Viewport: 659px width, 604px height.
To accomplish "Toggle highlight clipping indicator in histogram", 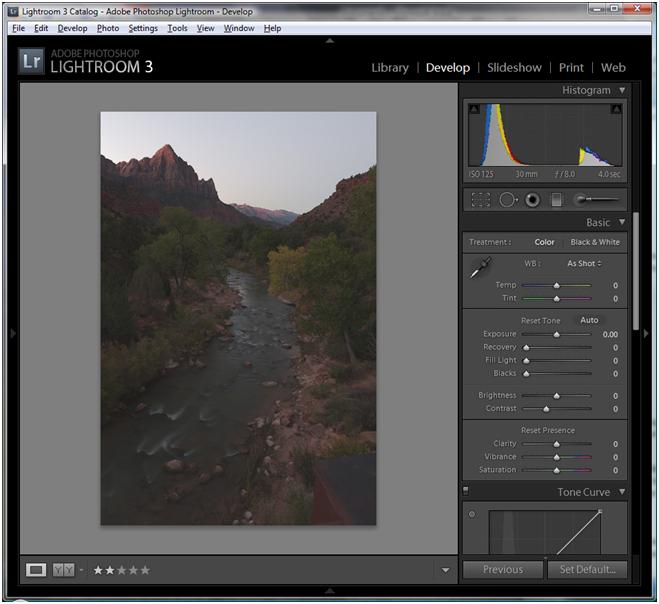I will click(x=616, y=109).
